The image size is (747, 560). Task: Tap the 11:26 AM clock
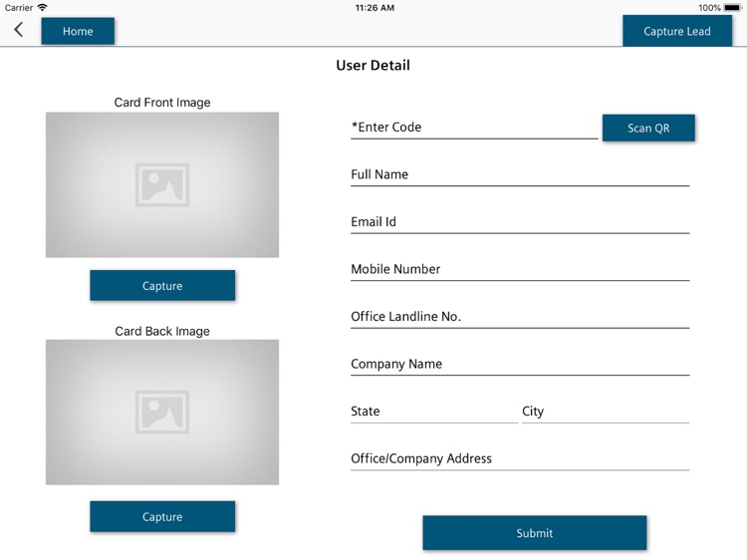tap(374, 8)
